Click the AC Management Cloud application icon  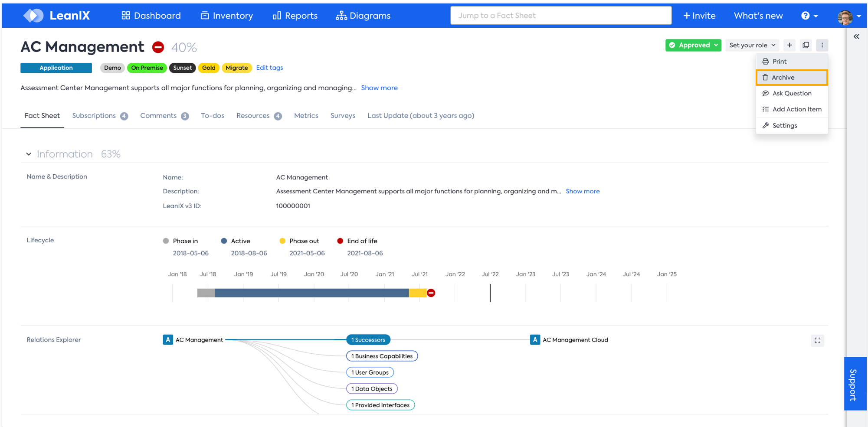[x=535, y=340]
